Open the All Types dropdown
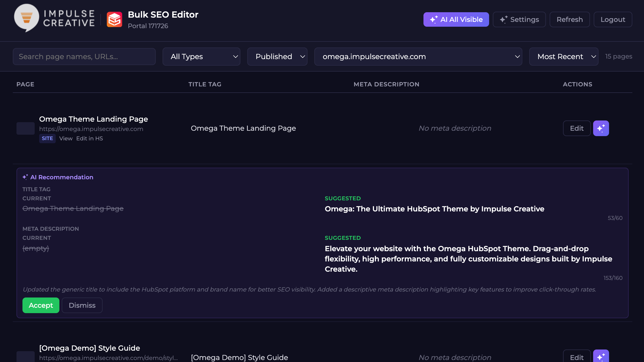This screenshot has width=644, height=362. point(201,57)
